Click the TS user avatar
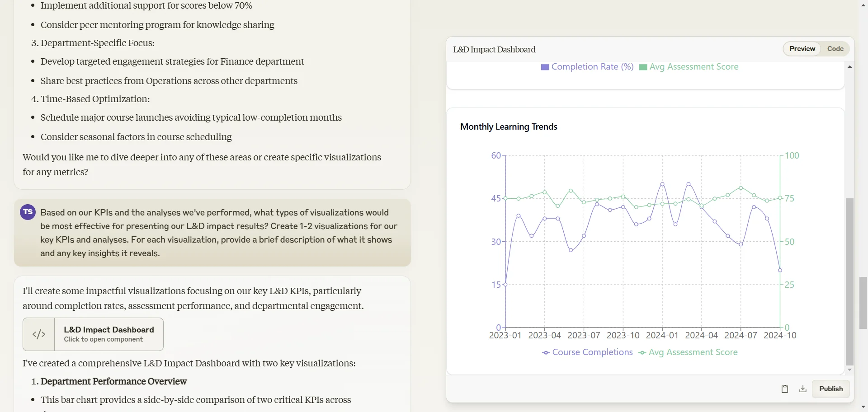 28,212
